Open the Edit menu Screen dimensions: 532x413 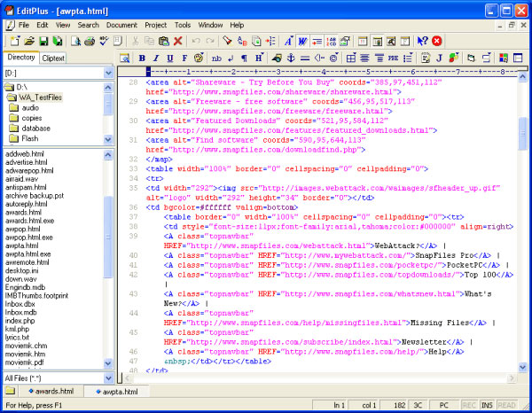[x=43, y=25]
